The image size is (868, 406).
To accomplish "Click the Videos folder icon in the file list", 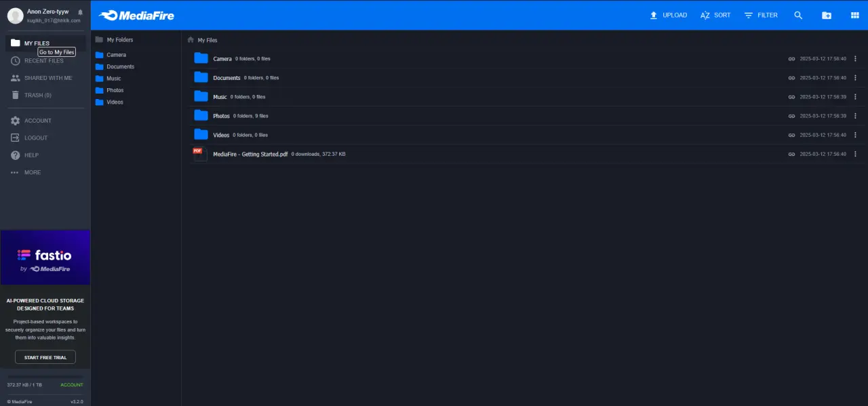I will coord(201,134).
